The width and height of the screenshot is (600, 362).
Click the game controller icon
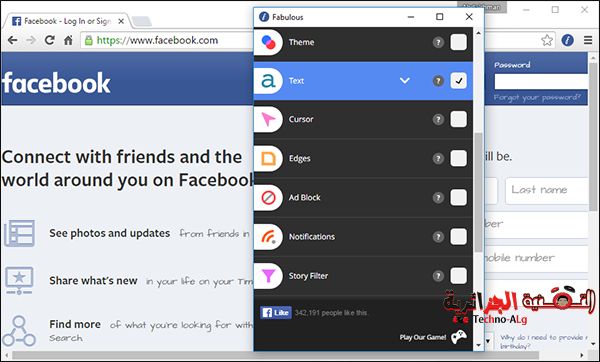tap(459, 337)
